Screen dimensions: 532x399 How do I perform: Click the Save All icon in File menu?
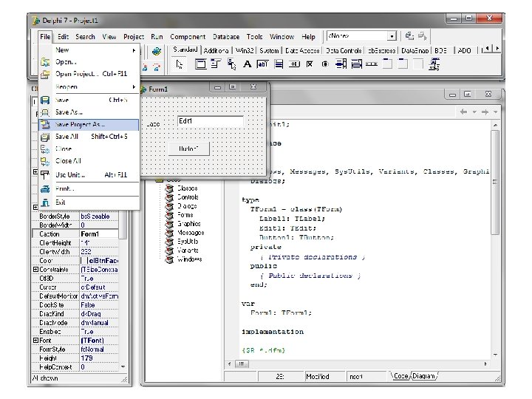45,137
